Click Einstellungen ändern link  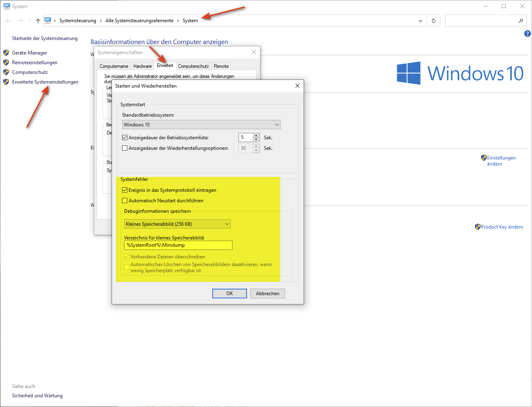(501, 161)
